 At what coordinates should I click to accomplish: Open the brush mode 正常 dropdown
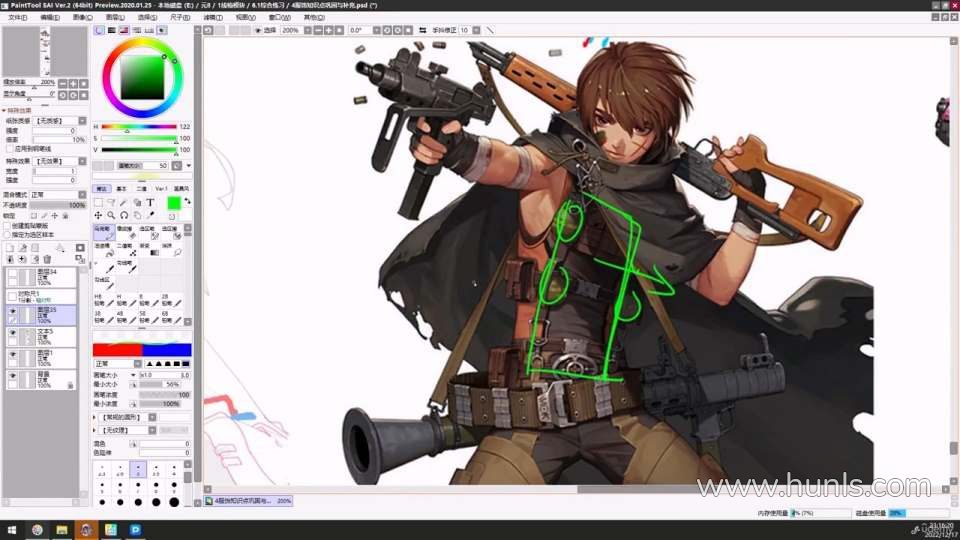137,364
